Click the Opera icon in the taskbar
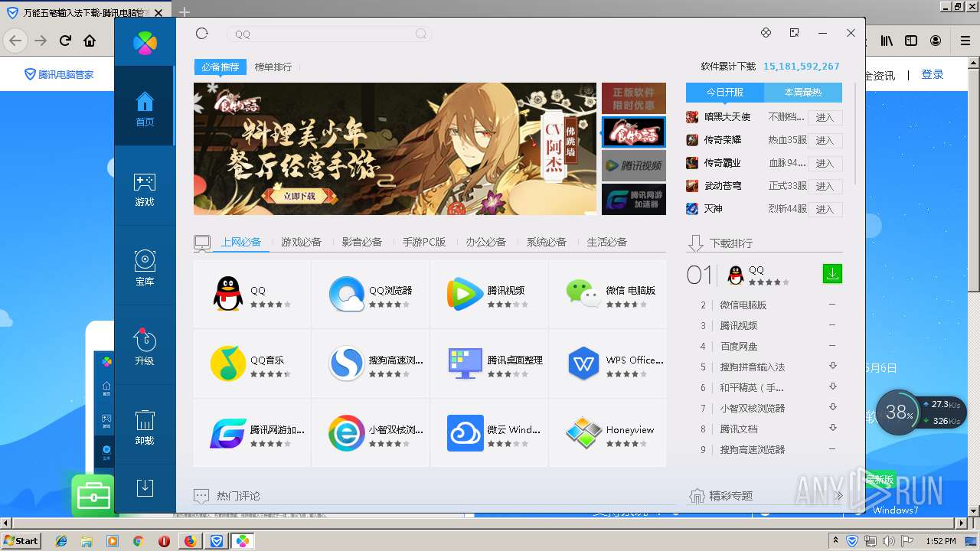 pos(164,541)
